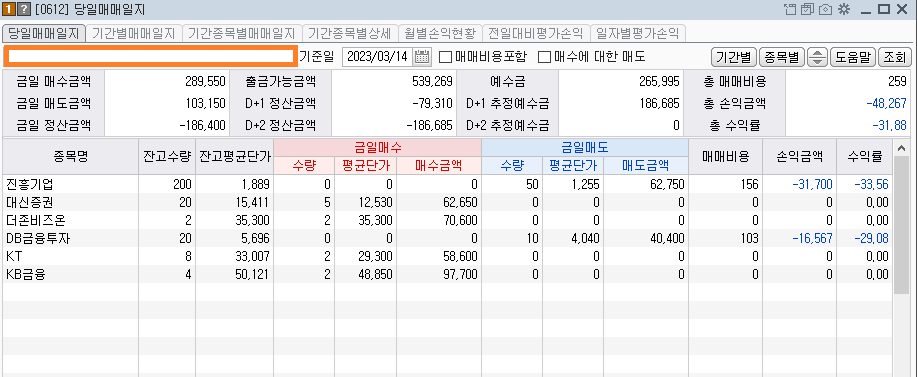This screenshot has height=377, width=917.
Task: Select the 더존비즈온 row name
Action: pyautogui.click(x=36, y=220)
